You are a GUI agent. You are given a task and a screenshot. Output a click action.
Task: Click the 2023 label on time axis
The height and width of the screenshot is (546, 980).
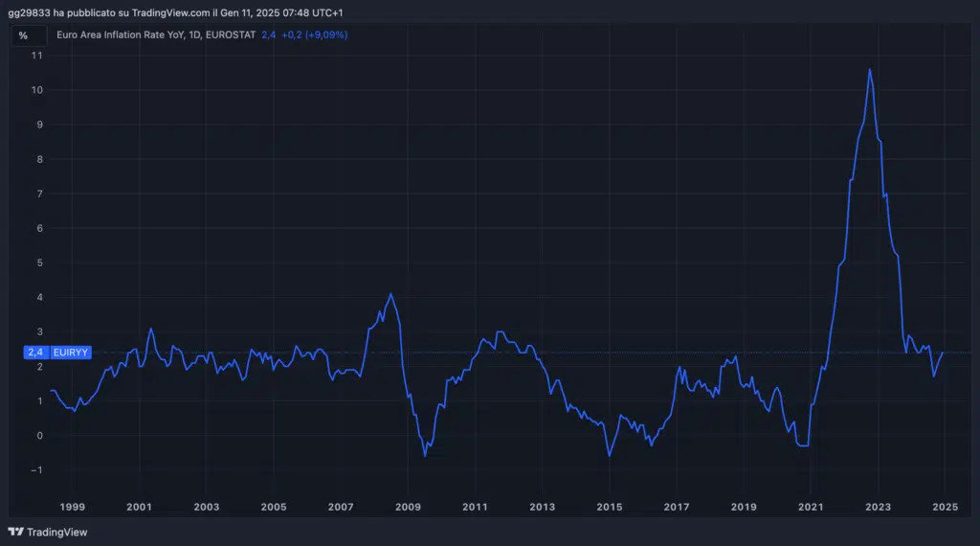[x=878, y=507]
